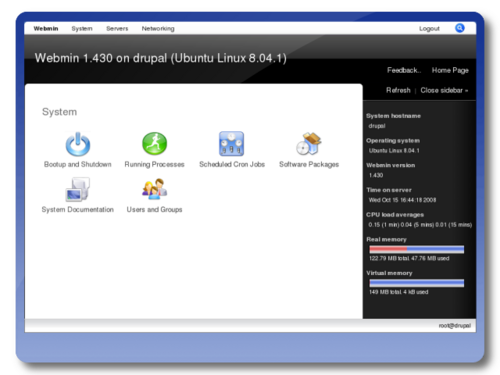Open the Scheduled Cron Jobs clock icon

click(x=231, y=144)
